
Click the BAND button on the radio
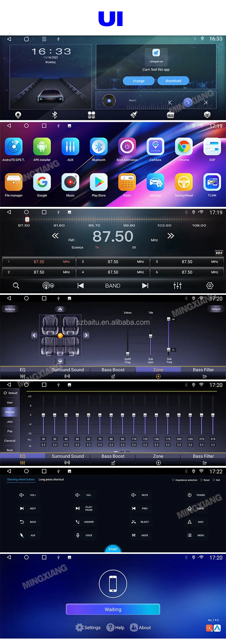113,286
